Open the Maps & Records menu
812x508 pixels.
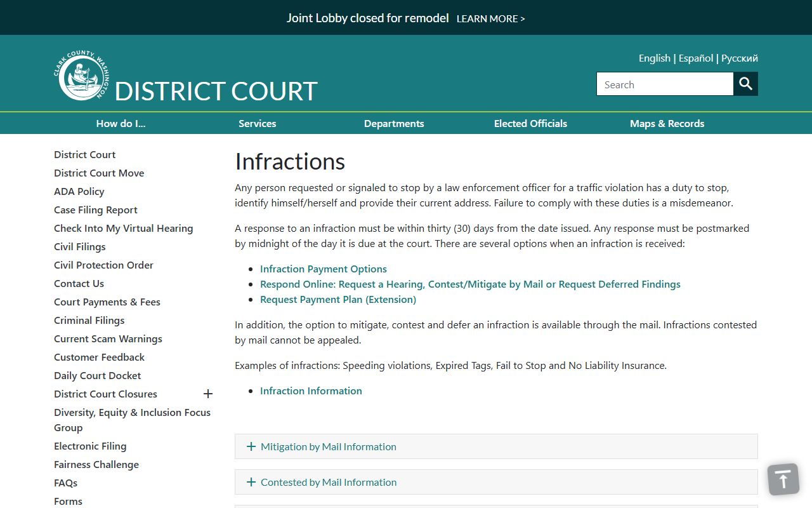coord(667,123)
